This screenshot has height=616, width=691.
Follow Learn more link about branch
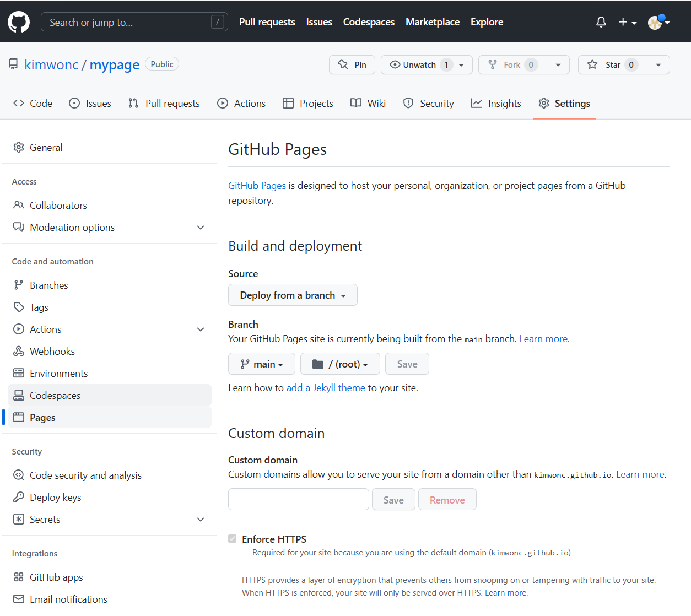[543, 339]
